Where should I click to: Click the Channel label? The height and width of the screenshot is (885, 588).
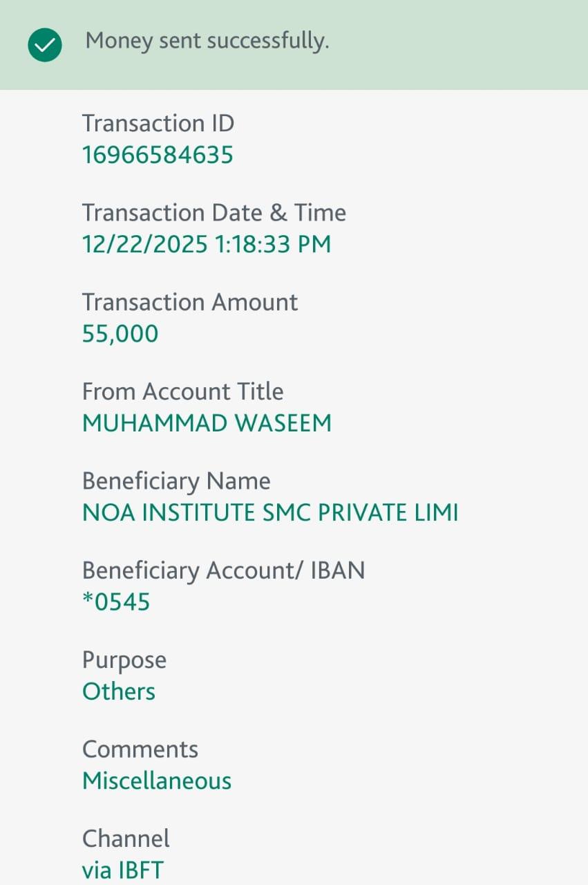coord(126,839)
